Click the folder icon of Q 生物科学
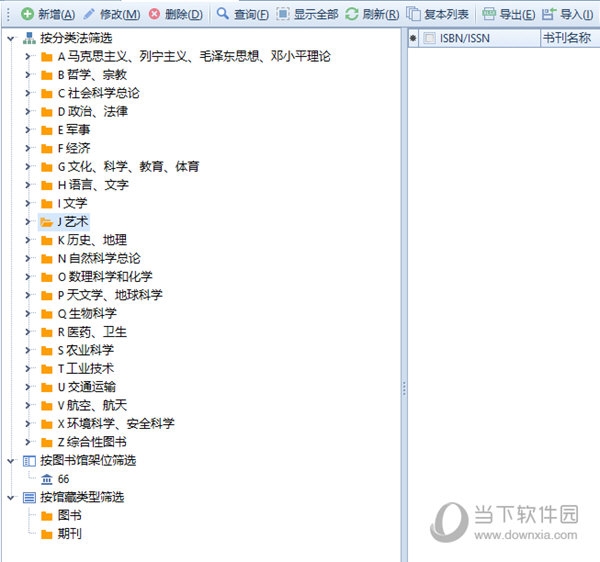600x562 pixels. 47,314
